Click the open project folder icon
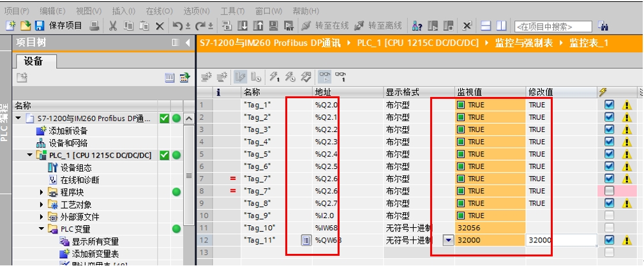This screenshot has height=266, width=644. point(25,26)
